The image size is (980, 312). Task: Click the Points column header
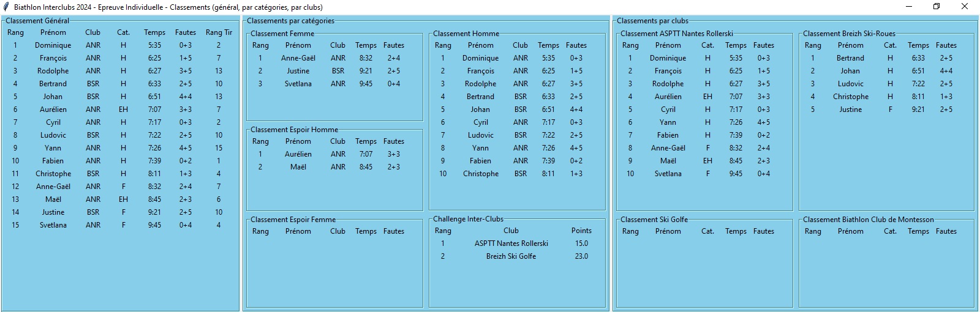(581, 231)
